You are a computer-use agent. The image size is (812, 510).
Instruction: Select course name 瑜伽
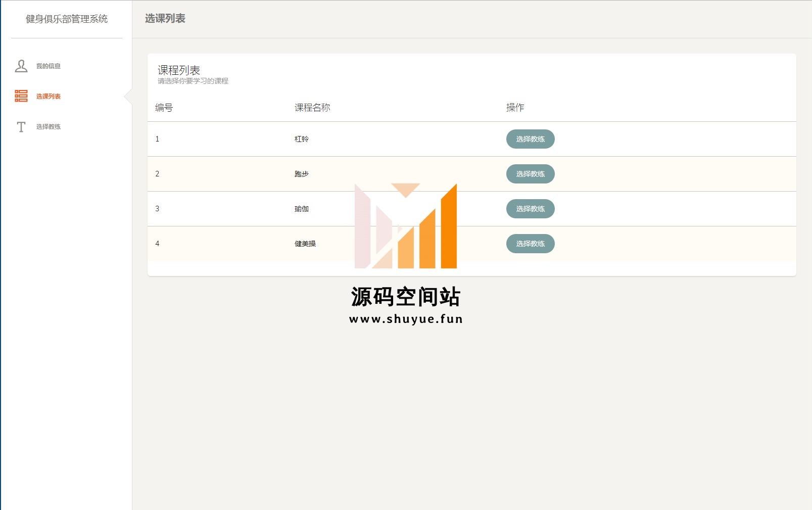pyautogui.click(x=302, y=209)
